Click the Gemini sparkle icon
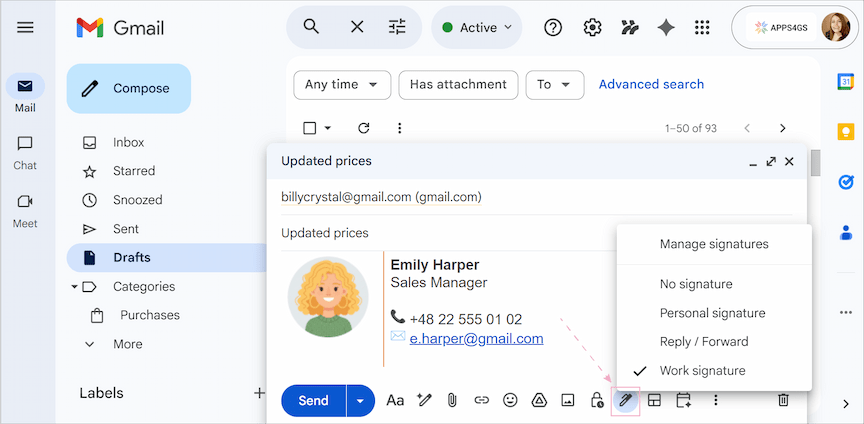This screenshot has width=864, height=424. click(x=666, y=28)
